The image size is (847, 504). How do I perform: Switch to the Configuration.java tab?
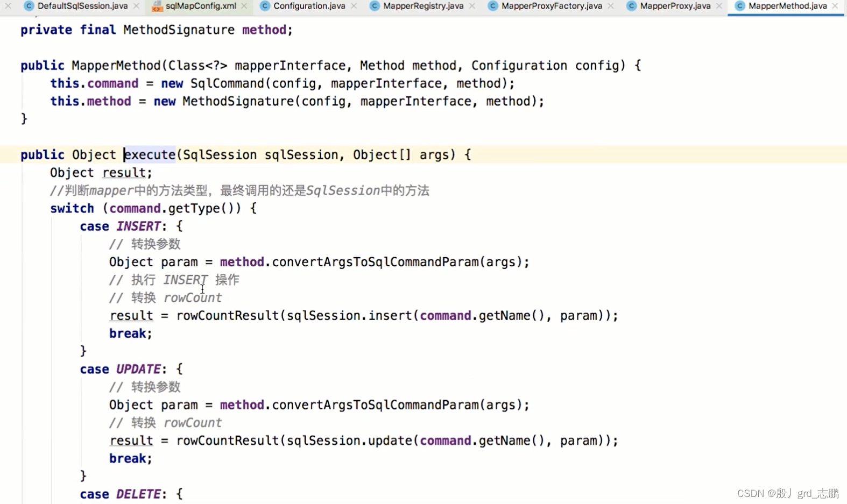click(x=309, y=6)
